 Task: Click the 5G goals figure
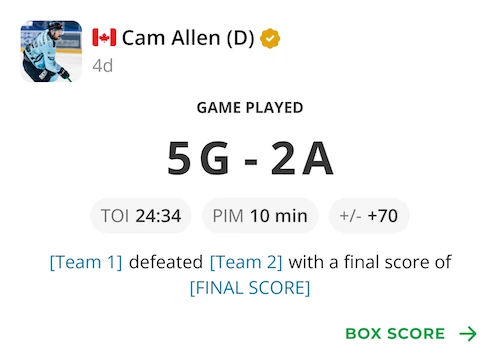coord(199,158)
